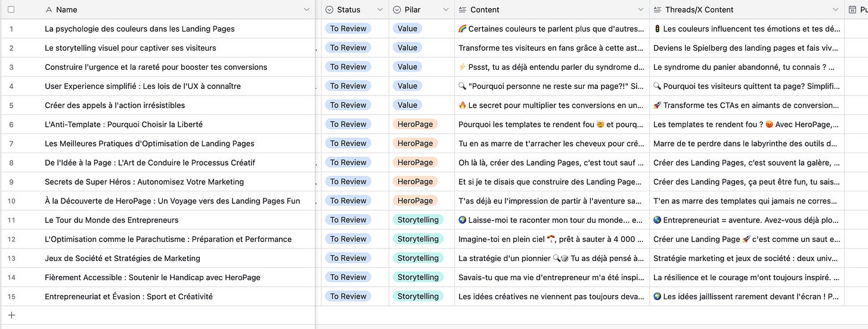Select row number 7
Image resolution: width=868 pixels, height=329 pixels.
click(x=11, y=143)
